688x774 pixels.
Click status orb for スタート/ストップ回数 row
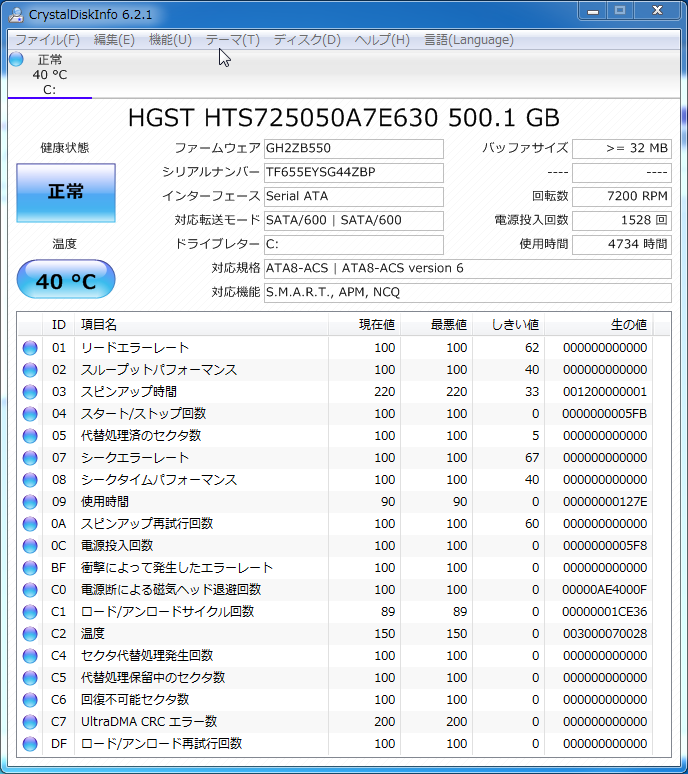click(x=30, y=414)
